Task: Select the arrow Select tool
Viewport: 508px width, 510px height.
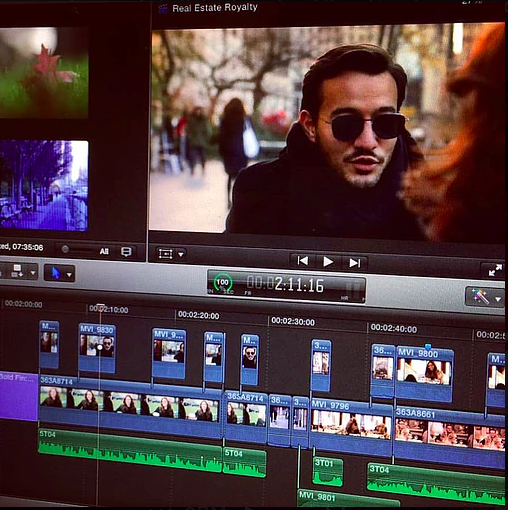Action: tap(55, 273)
